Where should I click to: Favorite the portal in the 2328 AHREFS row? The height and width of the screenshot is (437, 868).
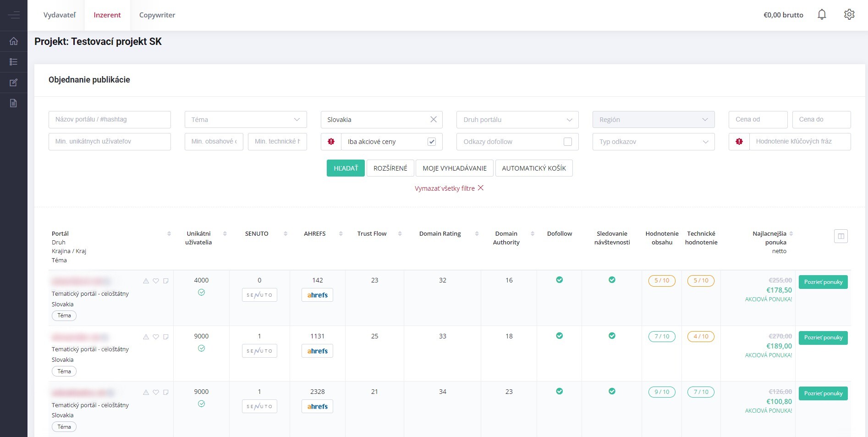(156, 392)
